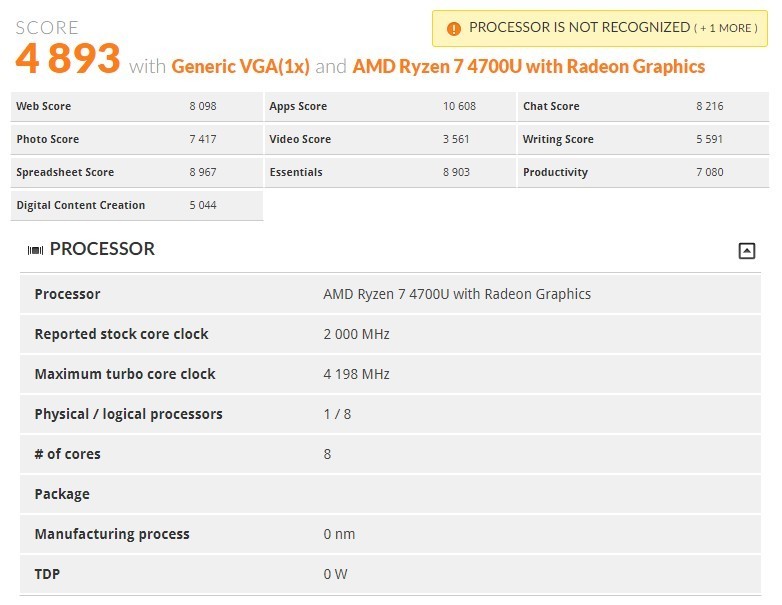
Task: Select the Writing Score row
Action: click(x=643, y=139)
